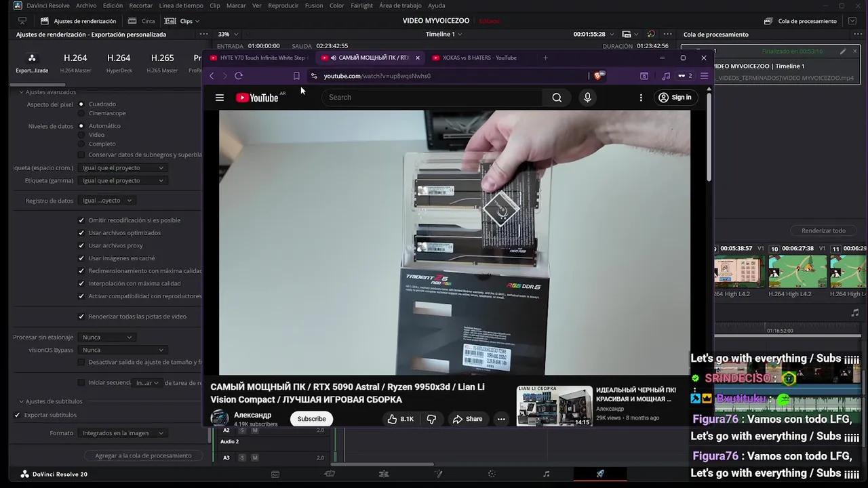The height and width of the screenshot is (488, 868).
Task: Toggle Exportar subtítulos checkbox
Action: coord(18,415)
